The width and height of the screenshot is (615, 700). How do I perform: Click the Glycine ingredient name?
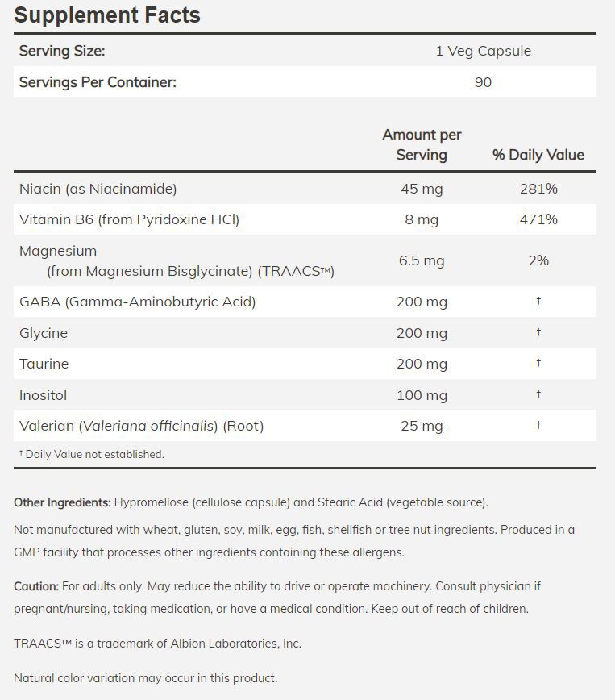[44, 333]
